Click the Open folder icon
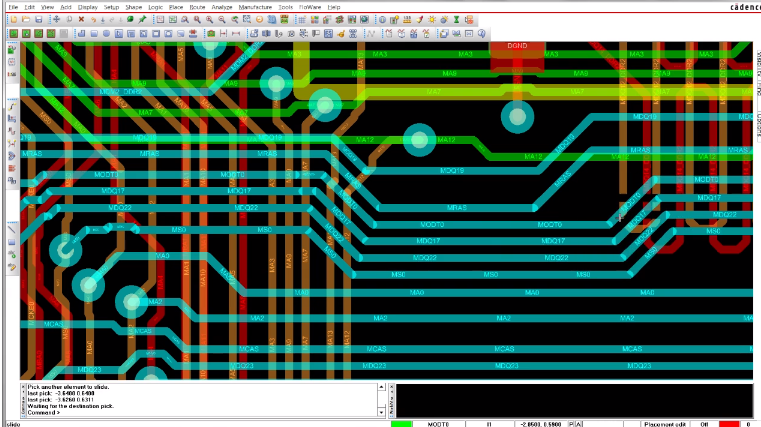The image size is (761, 427). pos(26,19)
